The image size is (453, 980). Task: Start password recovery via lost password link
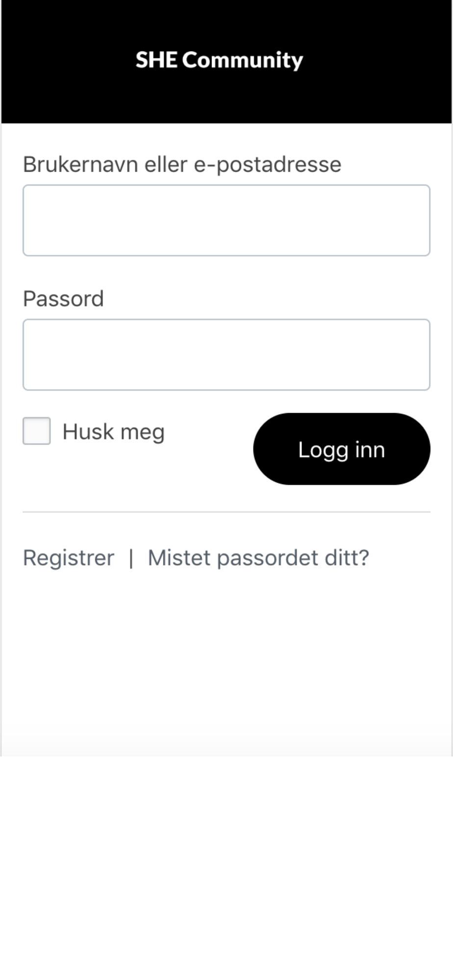point(258,558)
